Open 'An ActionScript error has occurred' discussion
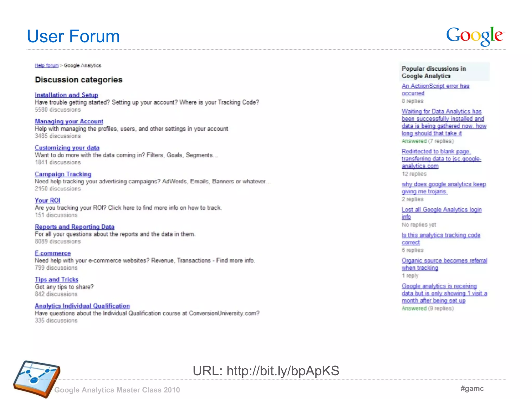532x399 pixels. (x=435, y=90)
